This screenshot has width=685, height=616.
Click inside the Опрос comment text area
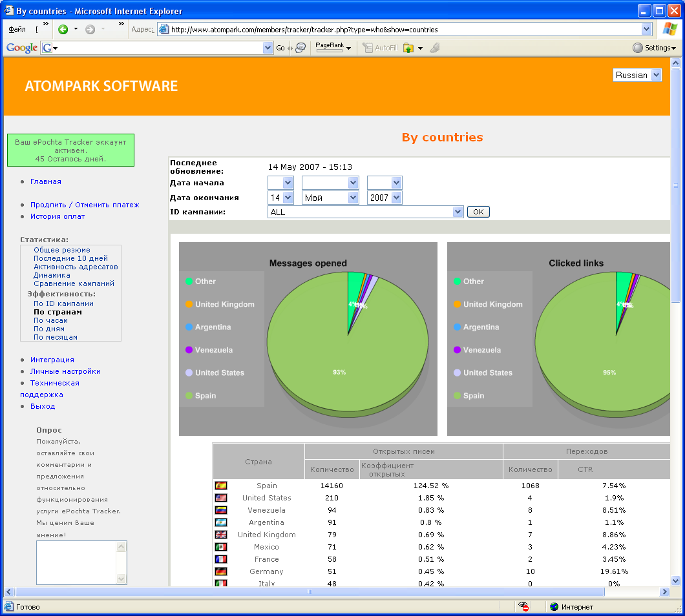(x=76, y=562)
